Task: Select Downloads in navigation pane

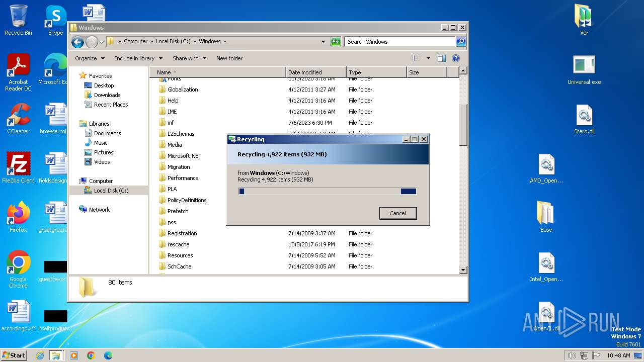Action: [x=107, y=95]
